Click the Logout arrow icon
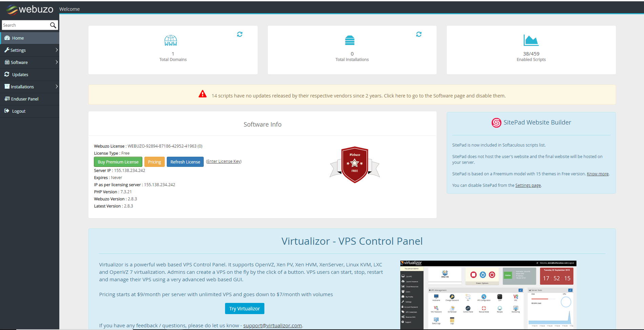The image size is (644, 330). point(7,111)
